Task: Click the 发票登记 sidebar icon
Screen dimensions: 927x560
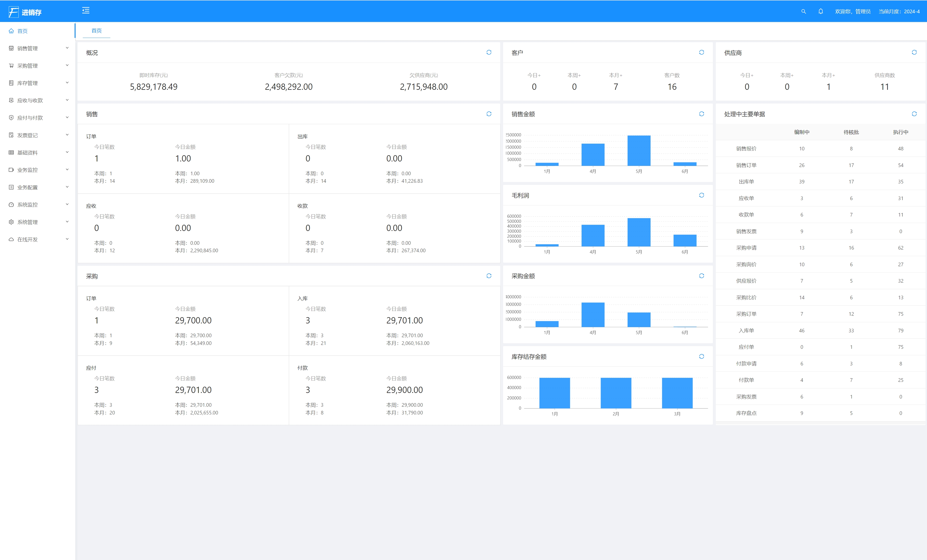Action: (11, 135)
